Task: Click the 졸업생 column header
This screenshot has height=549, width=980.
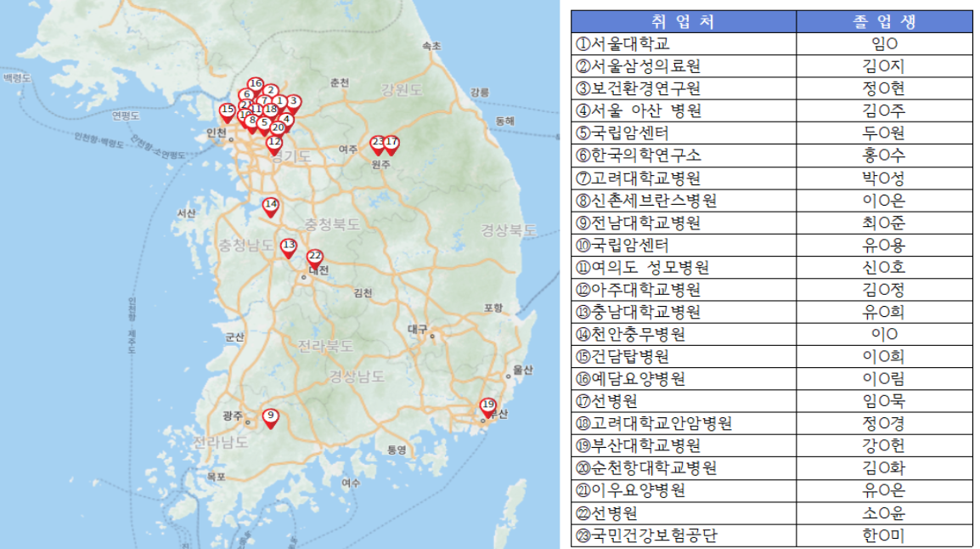Action: tap(884, 21)
